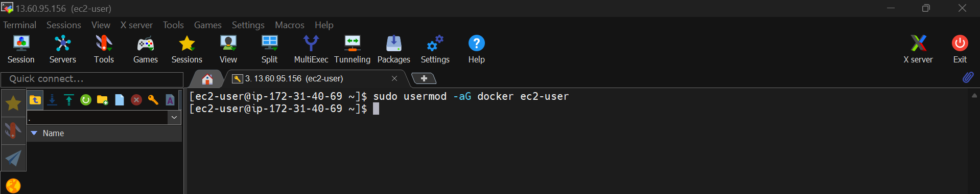This screenshot has height=194, width=980.
Task: Open the path dropdown arrow
Action: pos(174,117)
